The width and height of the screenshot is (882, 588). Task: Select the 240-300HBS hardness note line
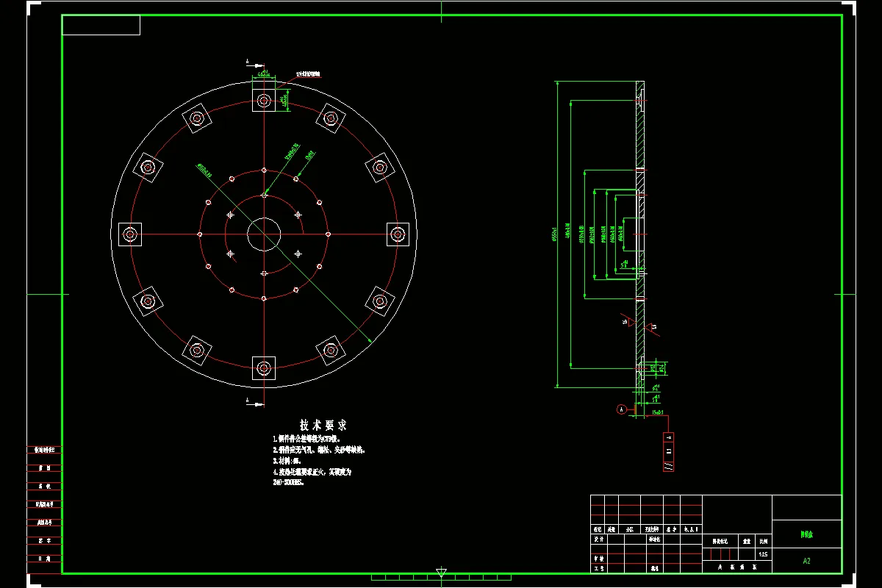click(x=288, y=484)
